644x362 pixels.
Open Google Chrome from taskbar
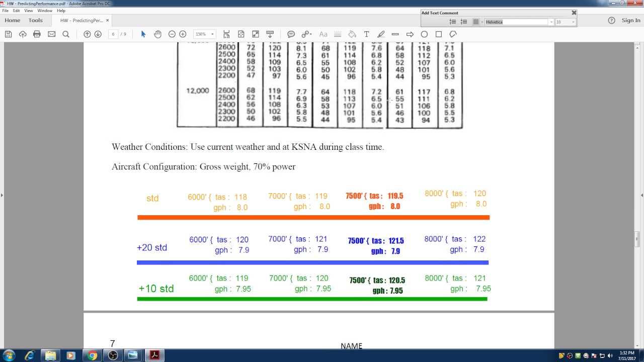click(x=92, y=355)
